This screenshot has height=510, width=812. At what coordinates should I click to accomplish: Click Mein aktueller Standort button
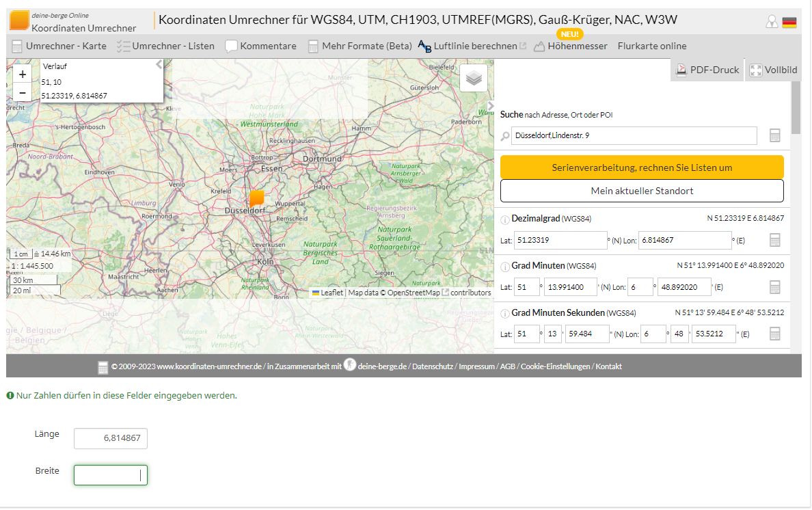[x=642, y=191]
